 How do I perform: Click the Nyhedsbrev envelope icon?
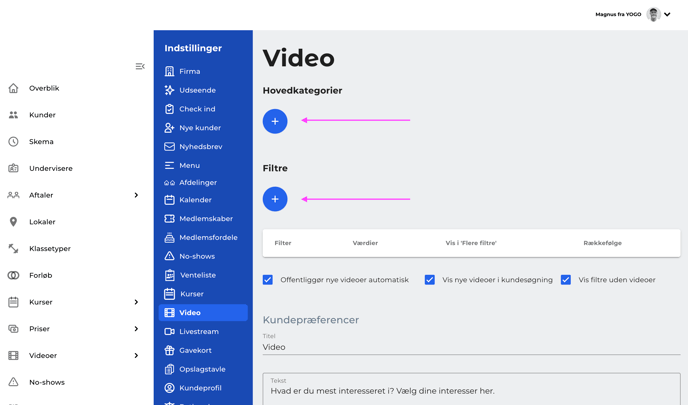click(x=169, y=147)
